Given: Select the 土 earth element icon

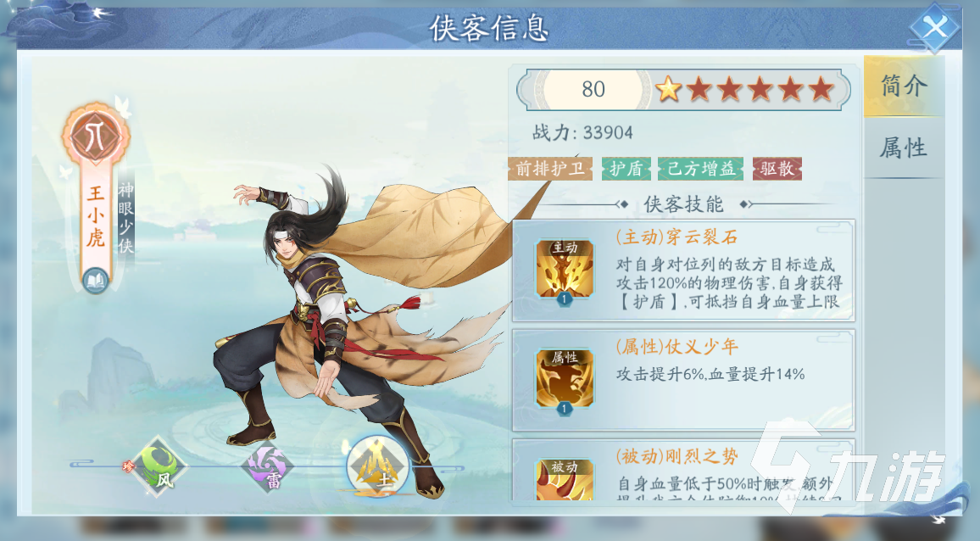Looking at the screenshot, I should (377, 466).
